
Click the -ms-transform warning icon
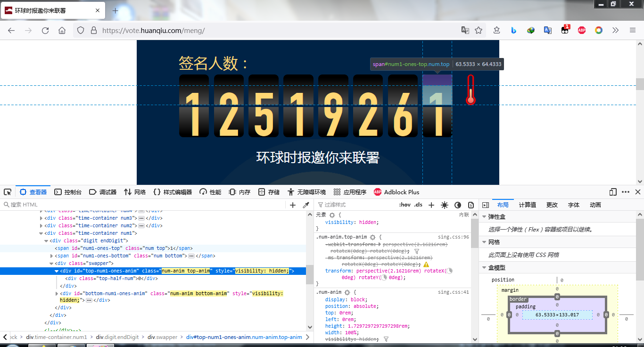(x=426, y=264)
